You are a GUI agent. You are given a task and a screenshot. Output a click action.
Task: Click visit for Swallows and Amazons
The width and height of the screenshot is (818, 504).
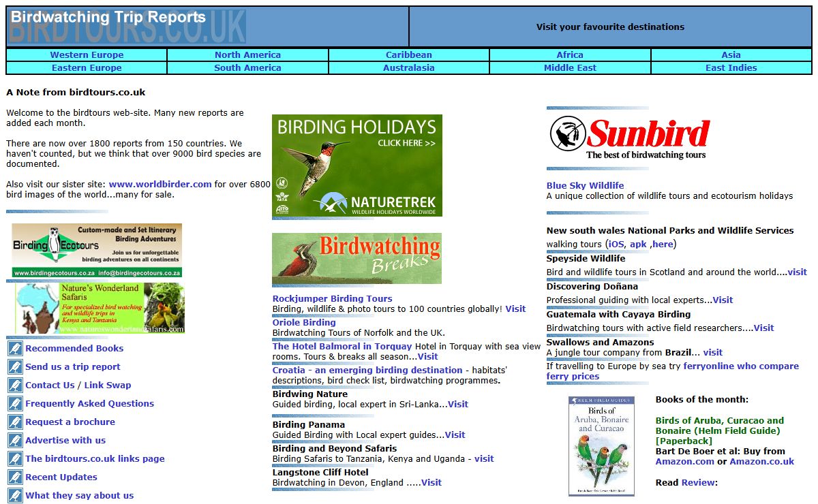[x=713, y=352]
